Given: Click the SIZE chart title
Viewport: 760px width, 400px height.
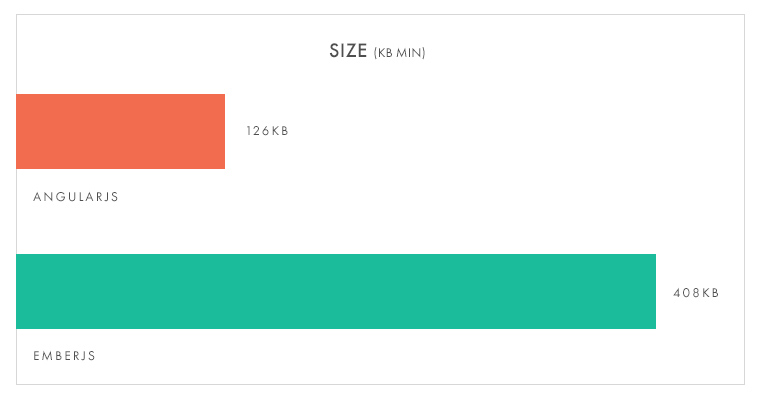Looking at the screenshot, I should 348,51.
